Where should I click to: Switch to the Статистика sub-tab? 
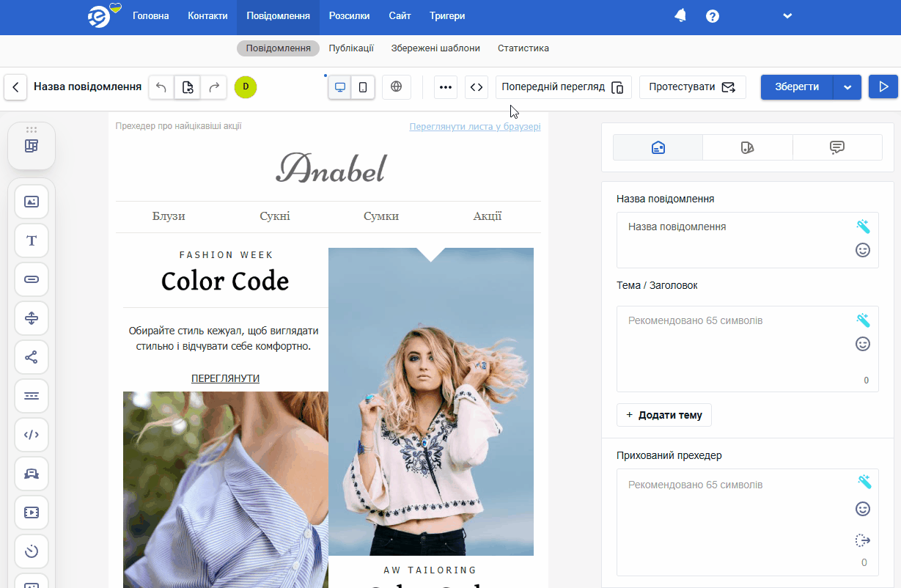(x=523, y=48)
